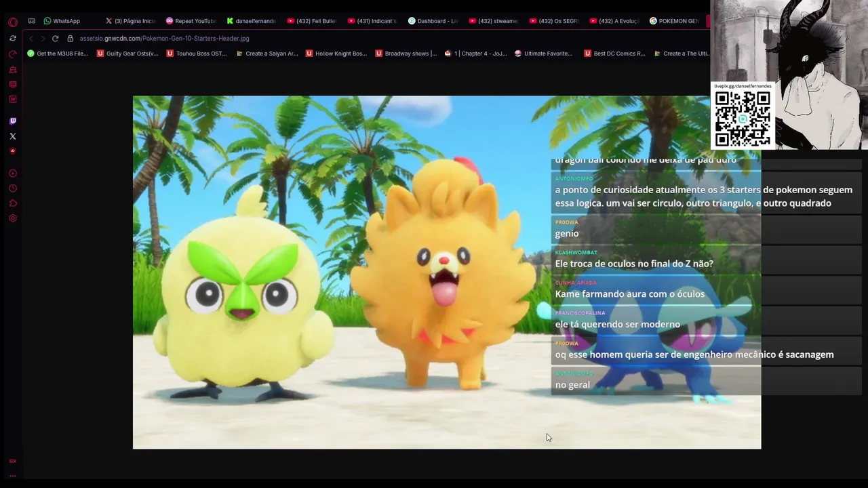Open 'Get the M3U8 File' bookmark
The height and width of the screenshot is (488, 868).
point(58,54)
